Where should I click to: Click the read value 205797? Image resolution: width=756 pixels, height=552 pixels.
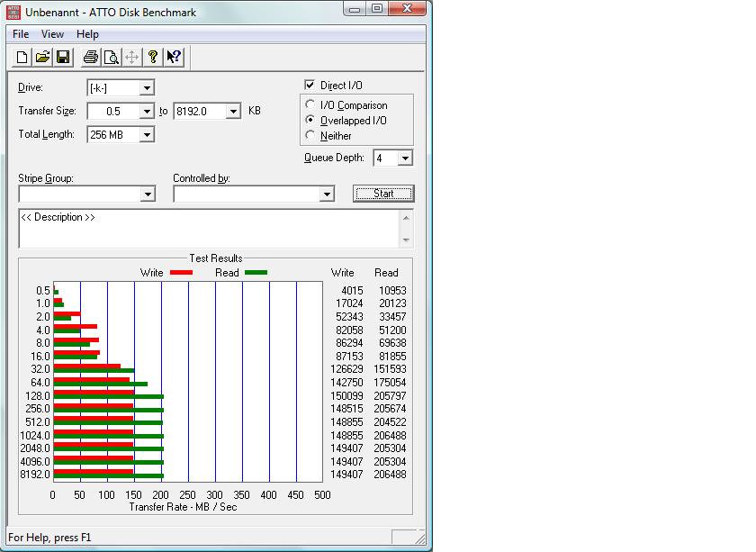[x=390, y=395]
